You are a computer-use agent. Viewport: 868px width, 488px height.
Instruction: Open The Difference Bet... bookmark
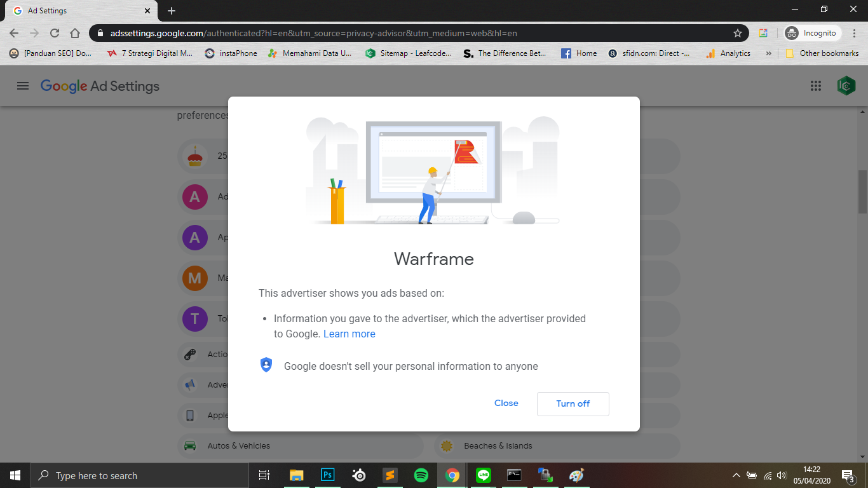click(506, 53)
